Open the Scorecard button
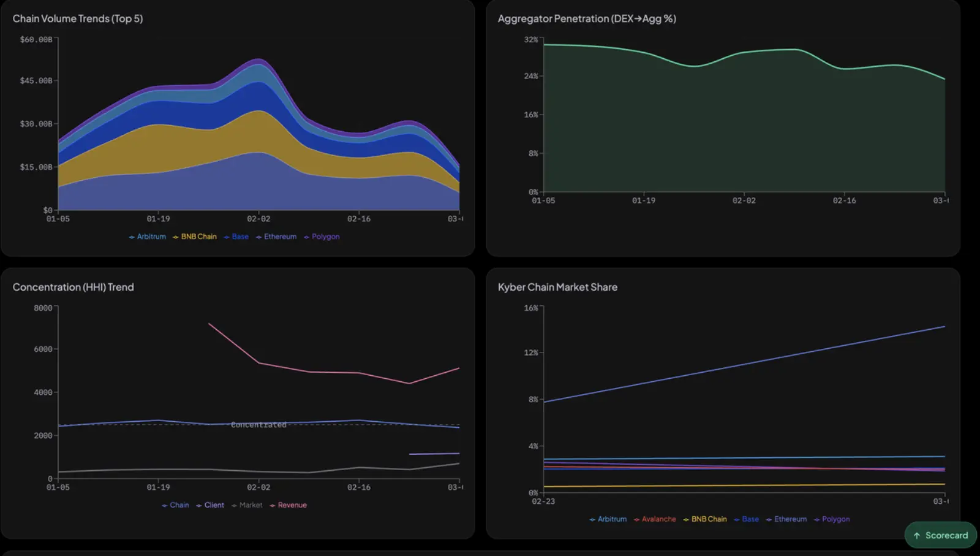The height and width of the screenshot is (556, 980). [x=940, y=535]
